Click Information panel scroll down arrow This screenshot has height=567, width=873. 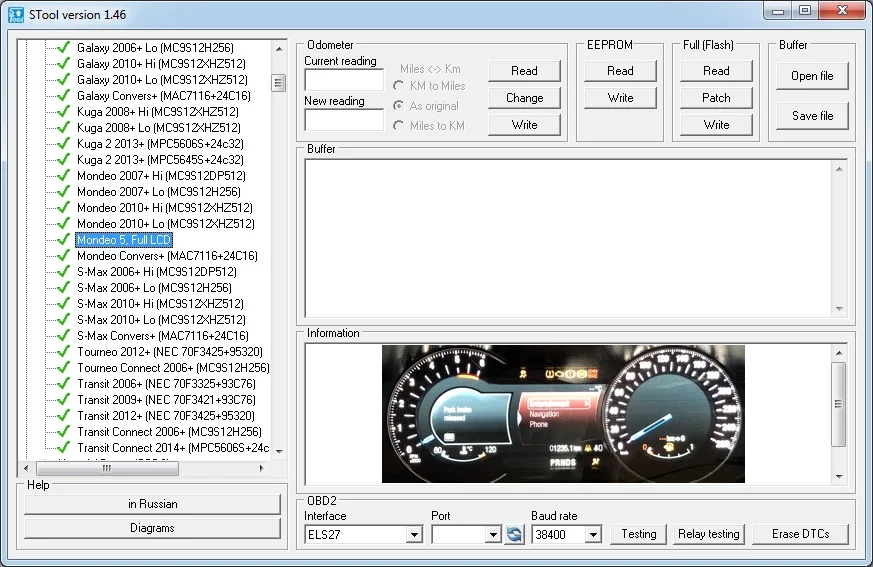point(839,477)
